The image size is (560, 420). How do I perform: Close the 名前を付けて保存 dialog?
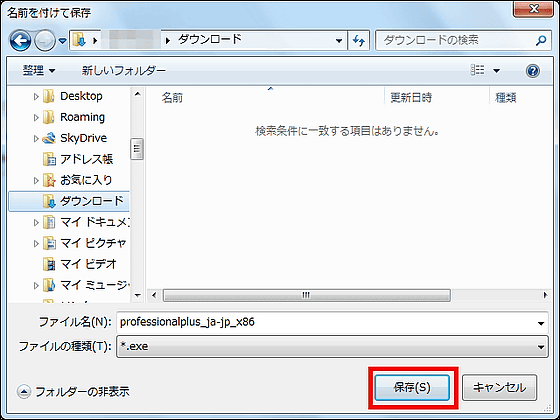coord(533,8)
